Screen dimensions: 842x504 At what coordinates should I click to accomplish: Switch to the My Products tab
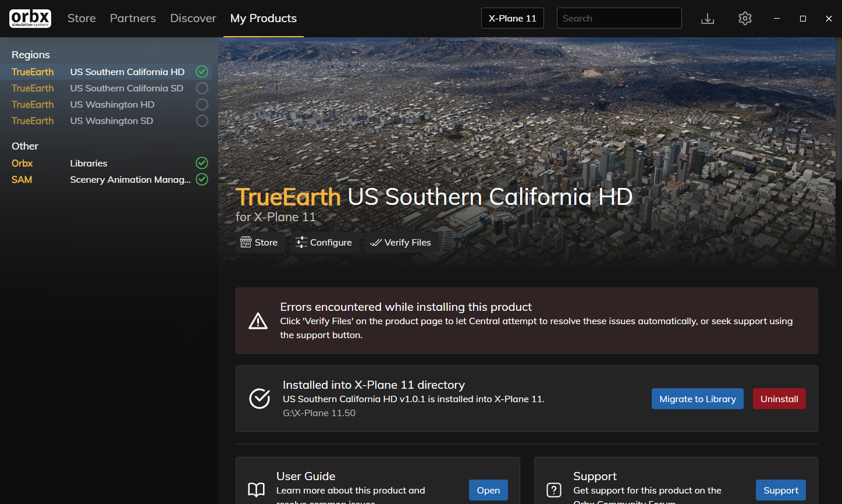(x=264, y=18)
